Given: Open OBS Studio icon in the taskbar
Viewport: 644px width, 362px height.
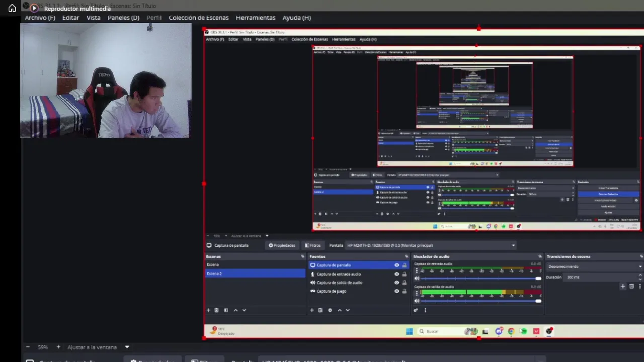Looking at the screenshot, I should [x=549, y=331].
